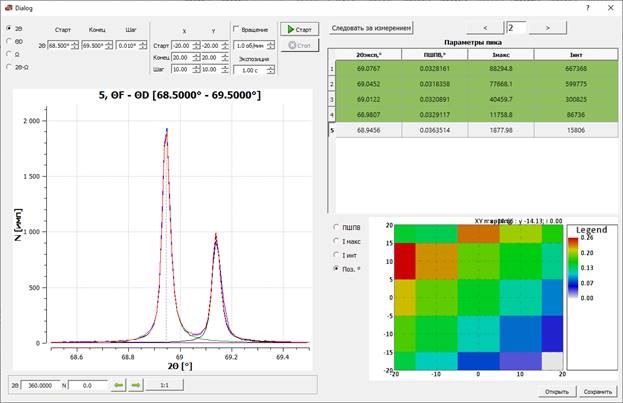Click the Сохранить button

[x=597, y=391]
